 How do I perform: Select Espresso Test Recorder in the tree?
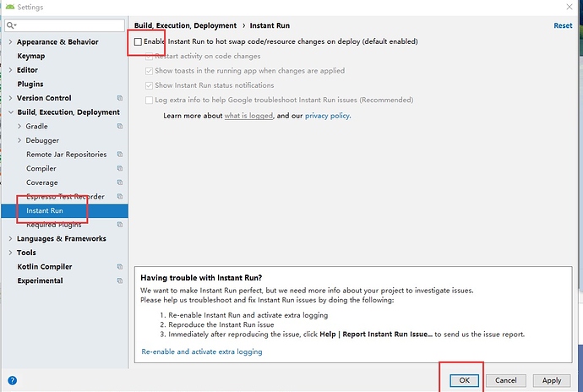pos(65,196)
